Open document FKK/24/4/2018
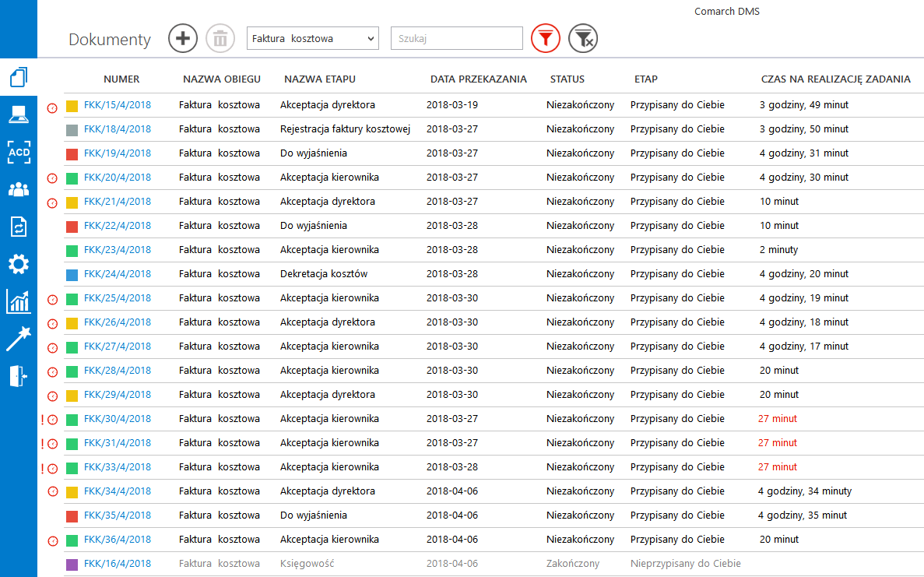Screen dimensions: 924x577 coord(118,274)
